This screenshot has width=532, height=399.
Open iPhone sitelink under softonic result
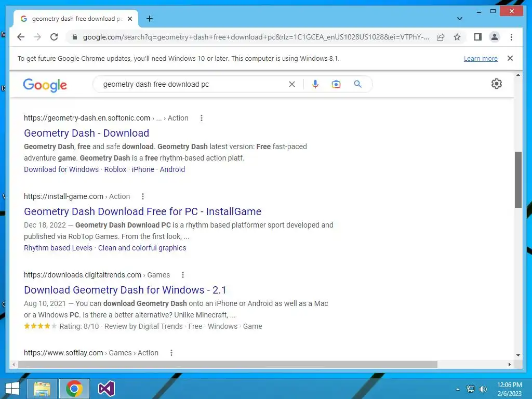click(143, 169)
